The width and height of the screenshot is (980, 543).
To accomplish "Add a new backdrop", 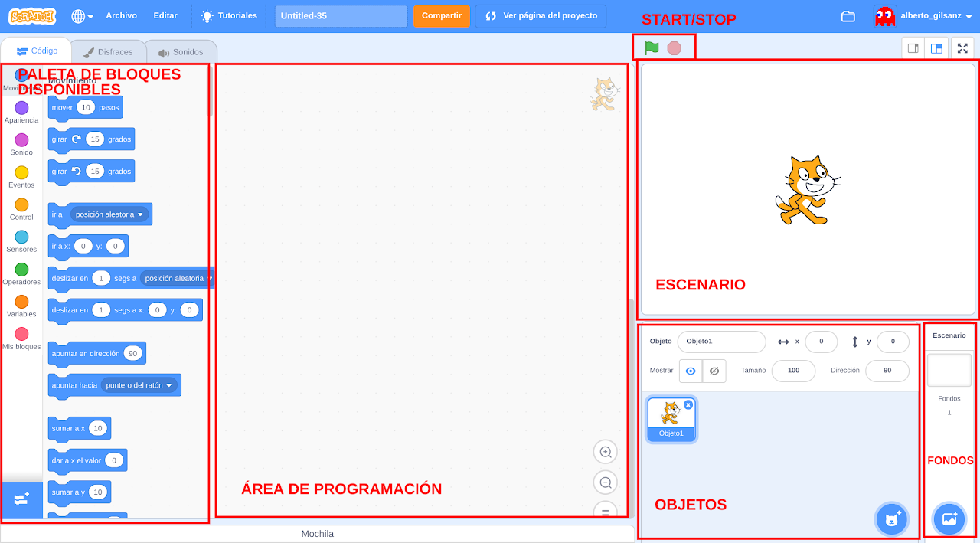I will 949,518.
